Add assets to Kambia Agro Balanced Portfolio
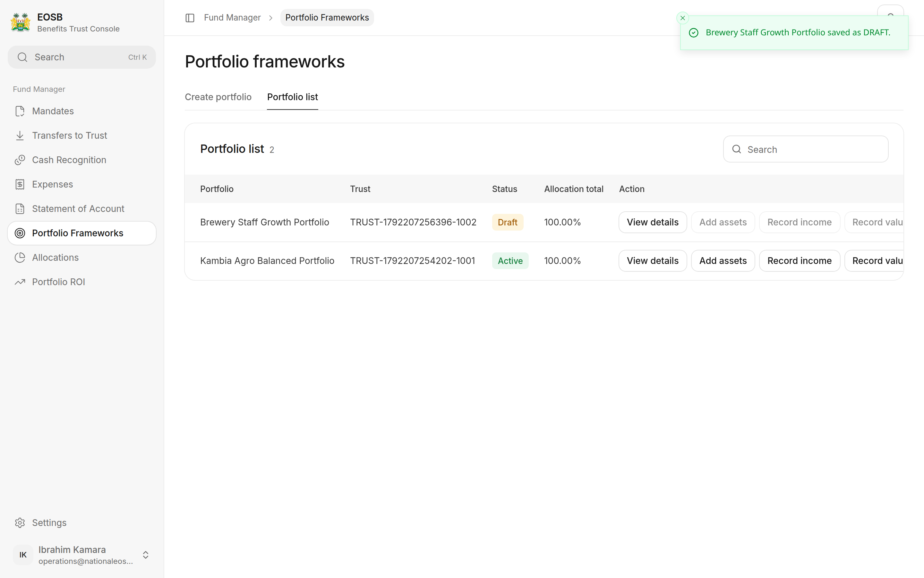Screen dimensions: 924x578 [723, 261]
